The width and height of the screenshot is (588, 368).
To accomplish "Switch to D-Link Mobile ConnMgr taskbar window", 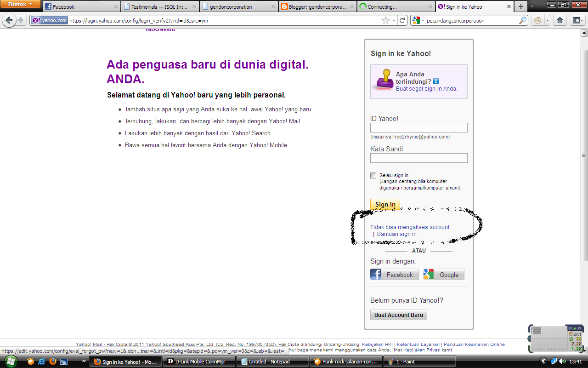I will pos(198,362).
